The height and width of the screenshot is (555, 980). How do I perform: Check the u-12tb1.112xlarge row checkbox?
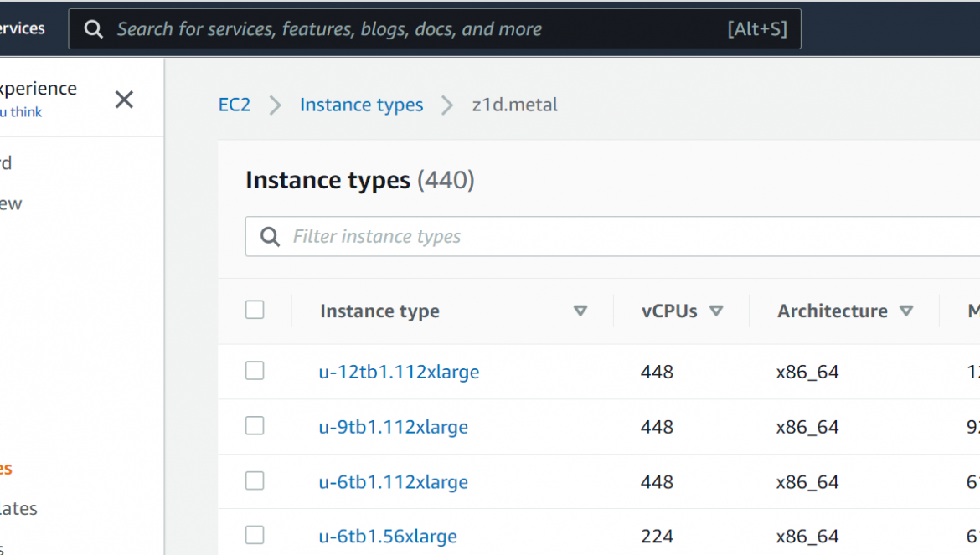click(255, 371)
